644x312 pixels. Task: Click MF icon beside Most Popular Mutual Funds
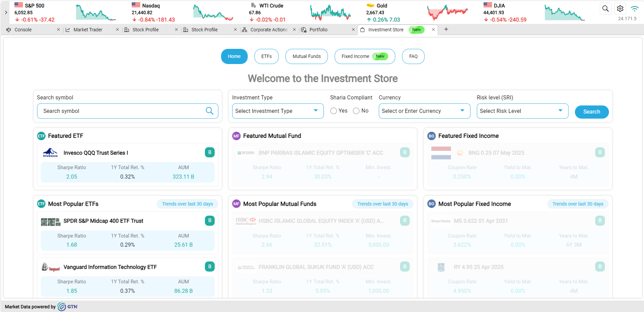pos(236,204)
